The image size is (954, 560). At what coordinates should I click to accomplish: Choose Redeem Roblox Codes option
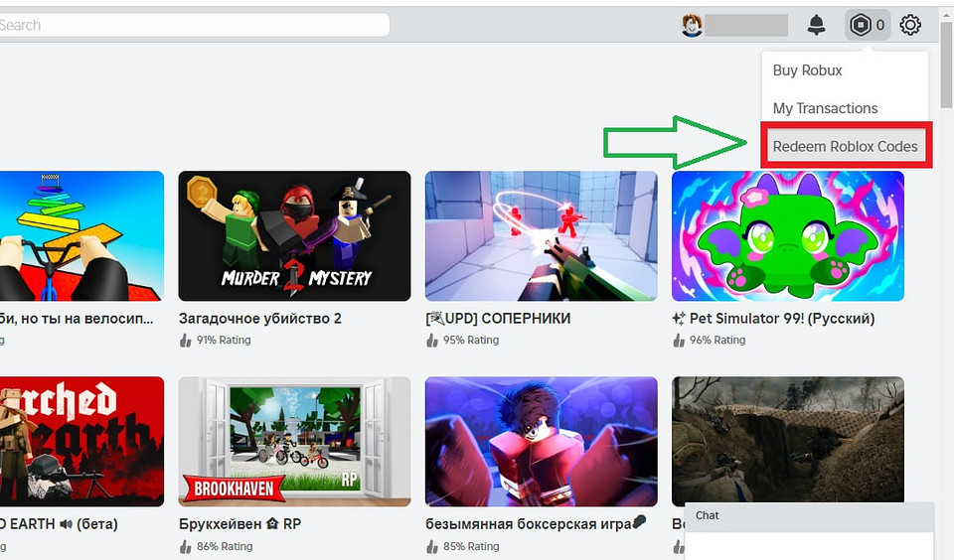click(x=845, y=146)
